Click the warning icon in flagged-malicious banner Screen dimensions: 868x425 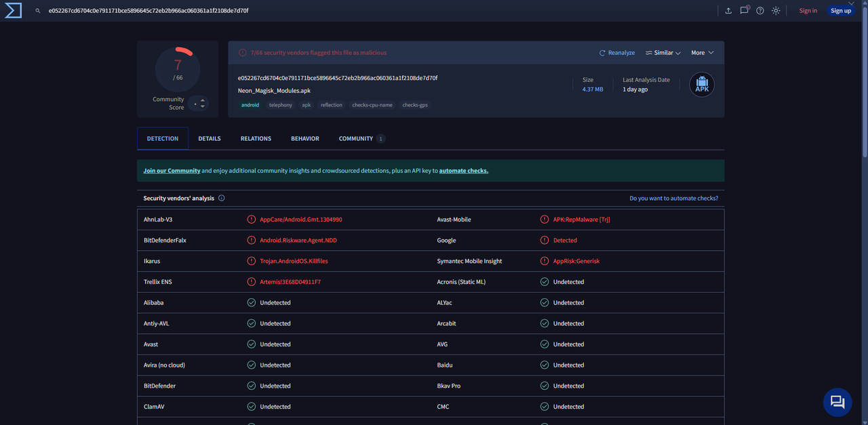[243, 53]
